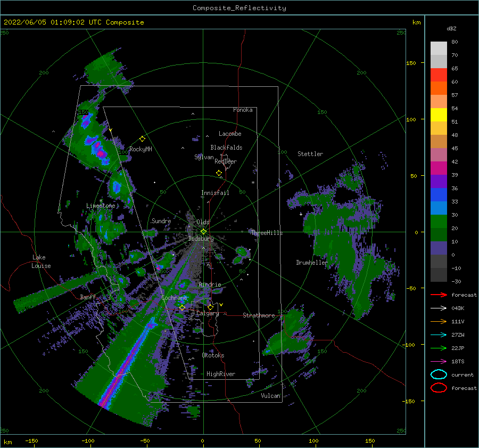The width and height of the screenshot is (479, 448).
Task: Click the Lake Louise label
Action: (41, 262)
